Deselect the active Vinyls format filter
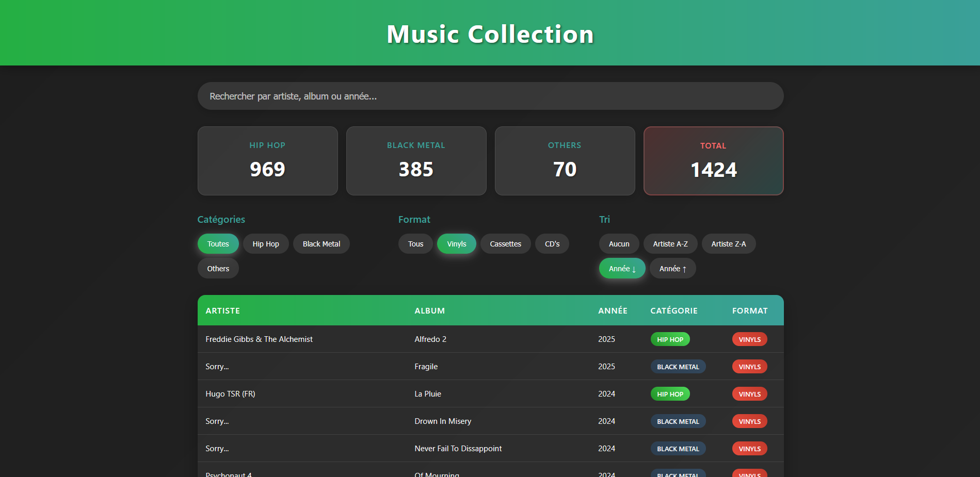This screenshot has width=980, height=477. (x=456, y=243)
